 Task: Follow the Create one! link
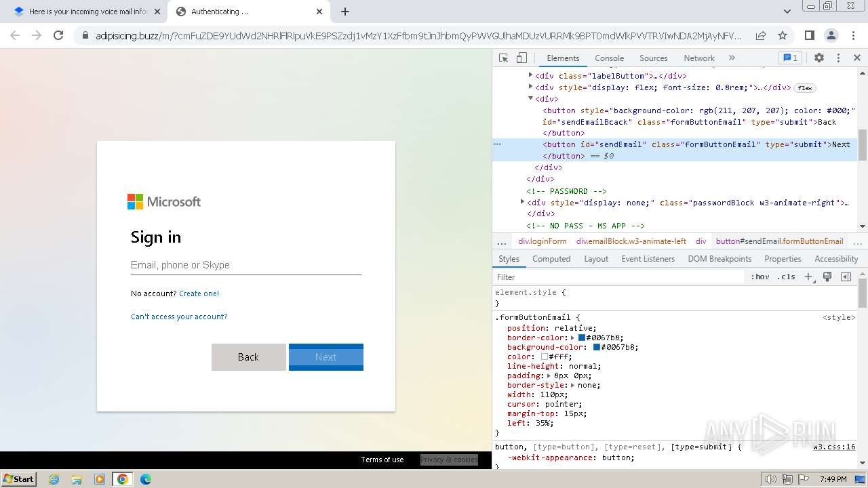pos(199,293)
